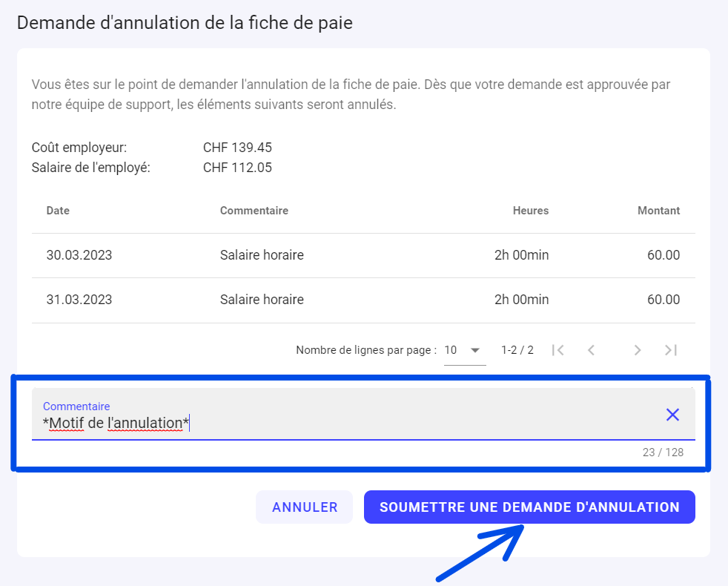Image resolution: width=728 pixels, height=586 pixels.
Task: Select the 30.03.2023 date cell
Action: pyautogui.click(x=79, y=255)
